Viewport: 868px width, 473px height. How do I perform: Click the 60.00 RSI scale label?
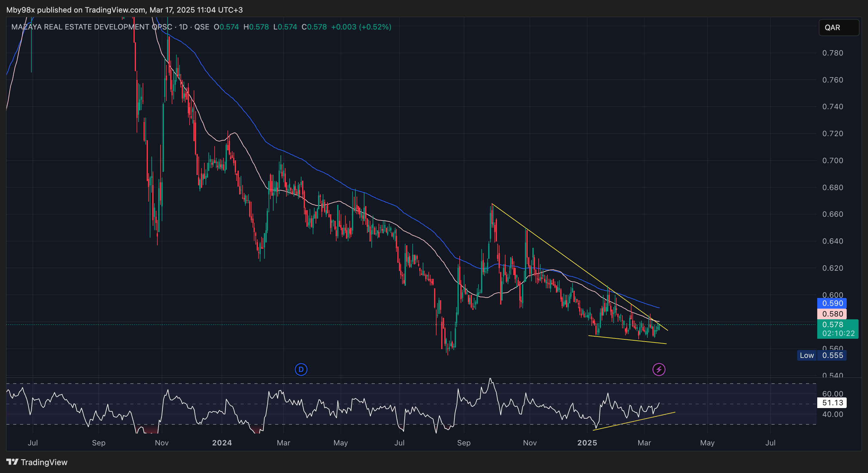833,394
